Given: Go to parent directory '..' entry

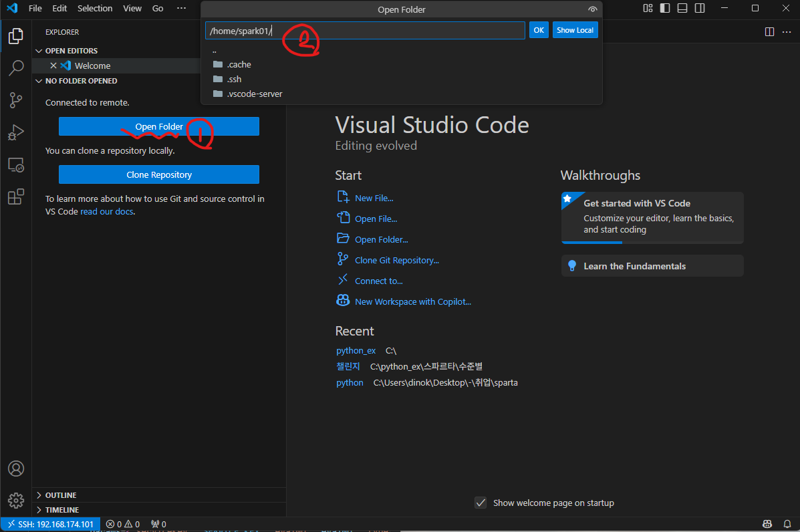Looking at the screenshot, I should (402, 51).
